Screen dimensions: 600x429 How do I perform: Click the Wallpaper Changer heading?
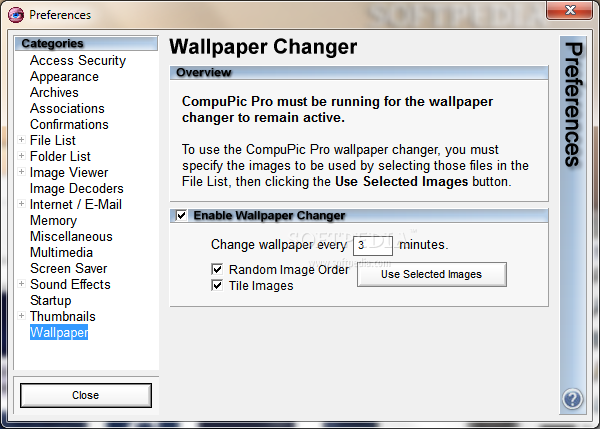pos(263,47)
